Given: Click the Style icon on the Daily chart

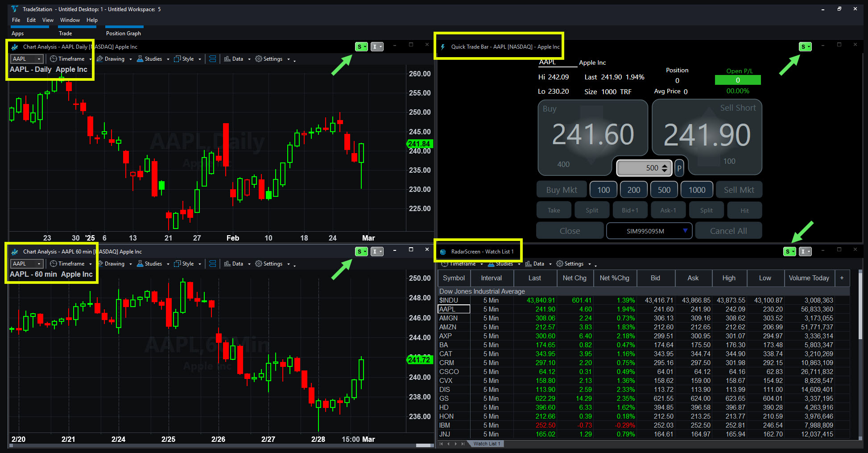Looking at the screenshot, I should pos(185,58).
